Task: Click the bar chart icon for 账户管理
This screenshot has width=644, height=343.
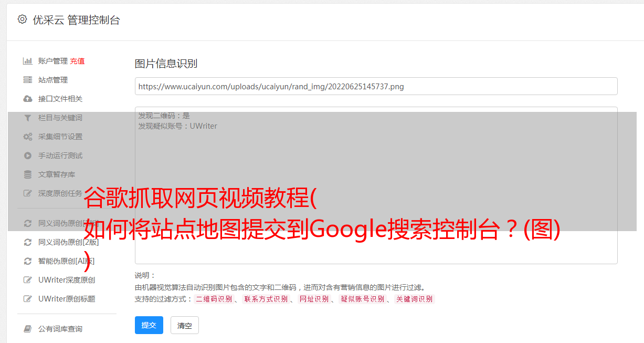Action: pos(28,61)
